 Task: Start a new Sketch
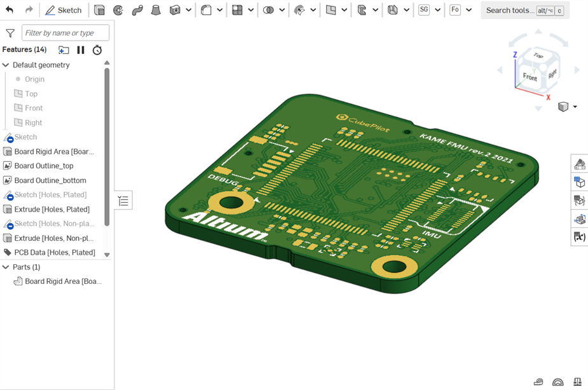point(64,10)
